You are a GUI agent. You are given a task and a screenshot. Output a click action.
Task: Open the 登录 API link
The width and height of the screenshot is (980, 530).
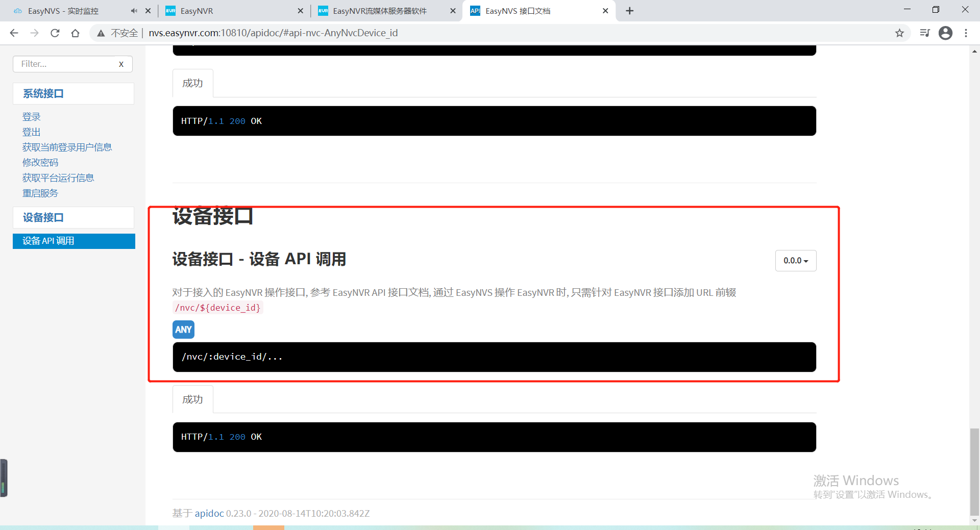31,117
